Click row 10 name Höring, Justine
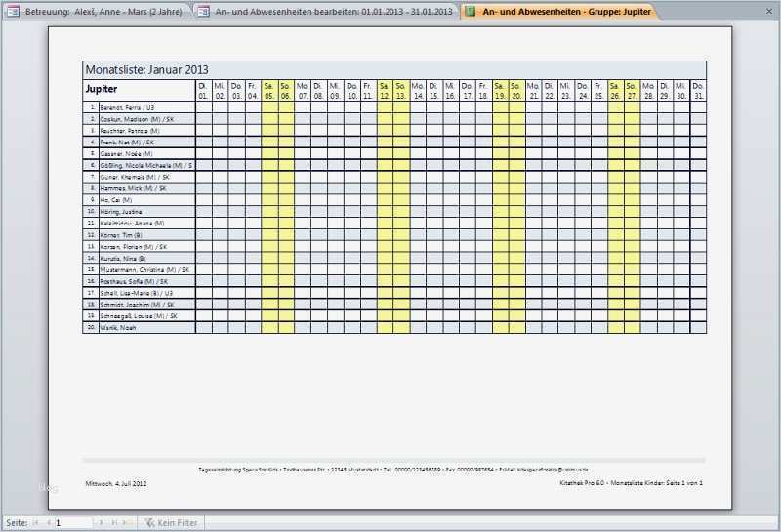 click(121, 212)
